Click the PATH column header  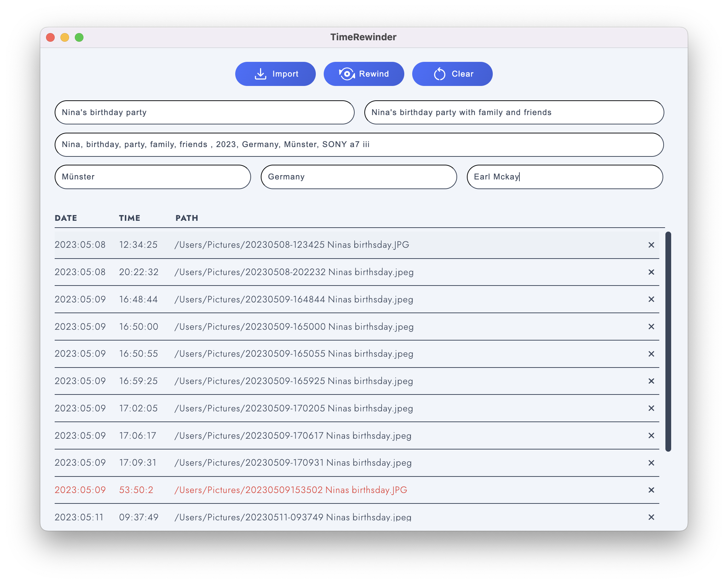point(187,218)
